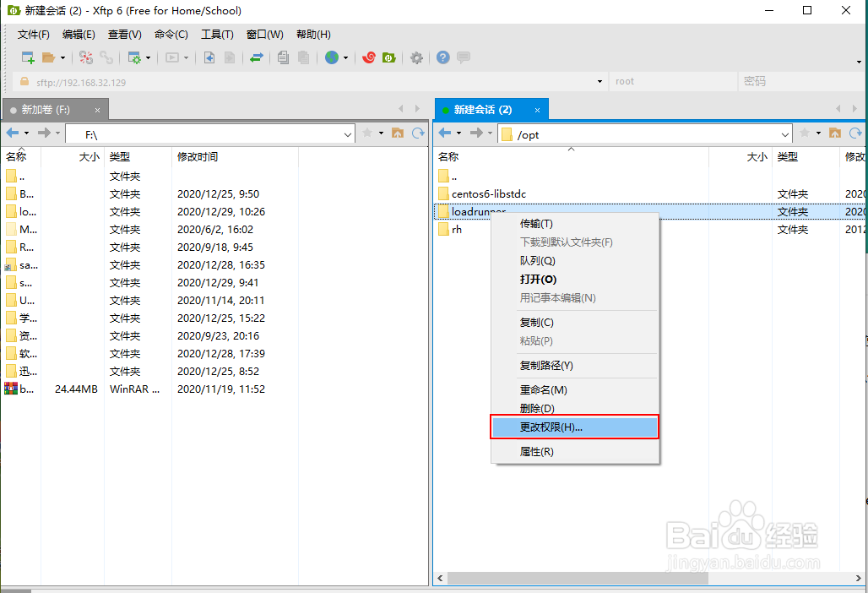Screen dimensions: 868x593
Task: Click the local pane Forward arrow
Action: point(44,133)
